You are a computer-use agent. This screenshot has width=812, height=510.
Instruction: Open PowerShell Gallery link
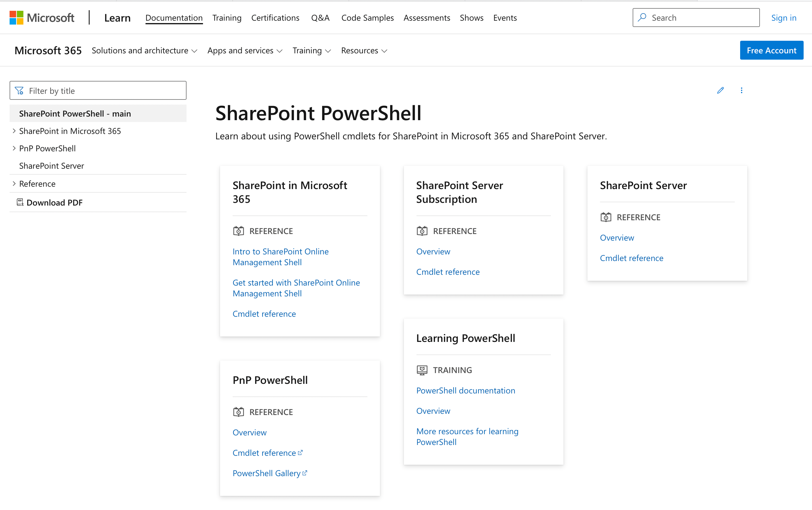point(266,473)
